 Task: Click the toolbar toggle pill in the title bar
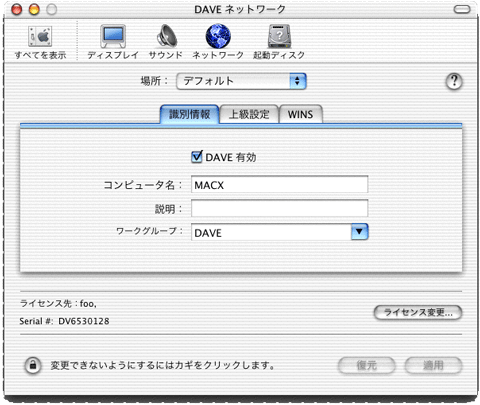[x=462, y=9]
